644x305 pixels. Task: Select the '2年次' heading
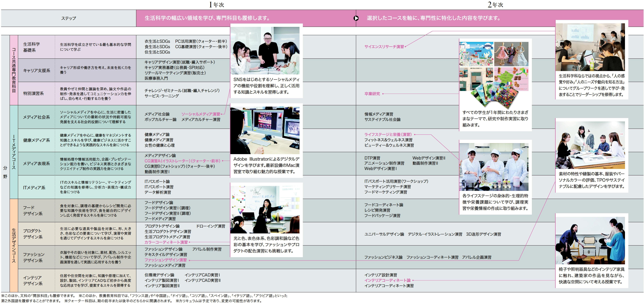tap(495, 4)
